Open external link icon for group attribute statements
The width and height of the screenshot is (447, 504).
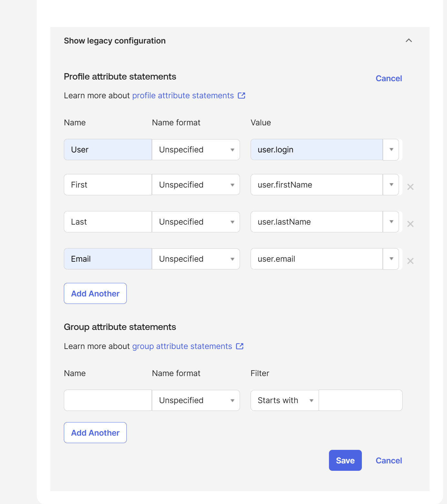tap(240, 346)
